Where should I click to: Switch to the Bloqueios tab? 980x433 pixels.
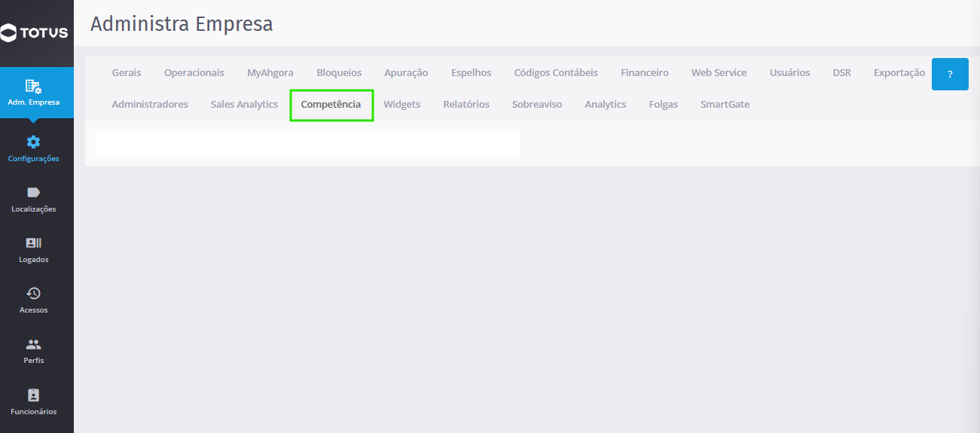[339, 72]
